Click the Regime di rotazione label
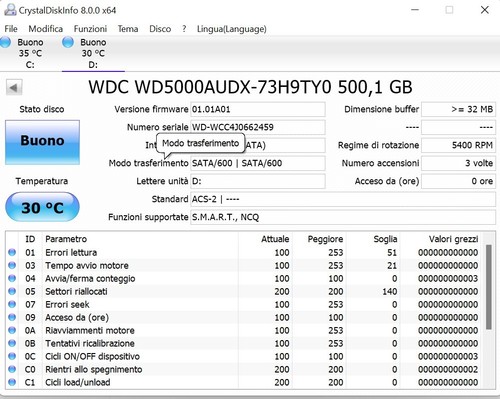The height and width of the screenshot is (399, 500). point(378,145)
